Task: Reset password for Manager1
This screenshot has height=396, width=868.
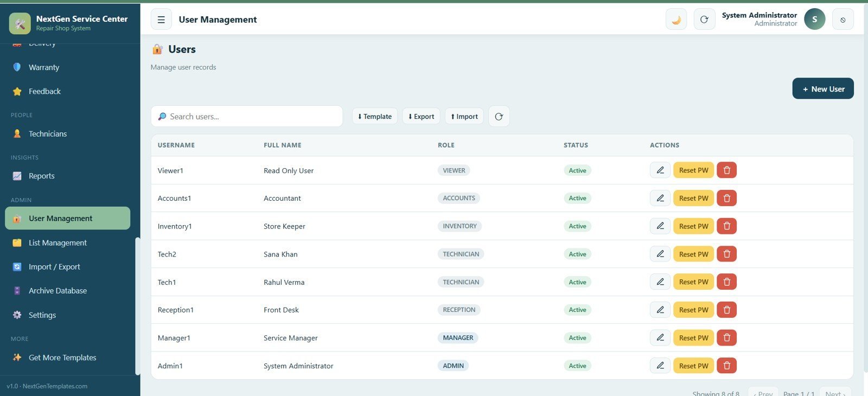Action: tap(693, 338)
